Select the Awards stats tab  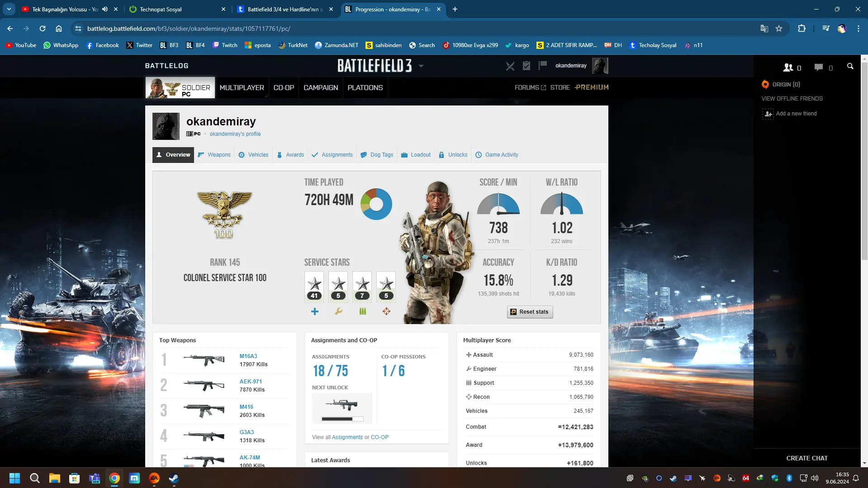point(290,155)
